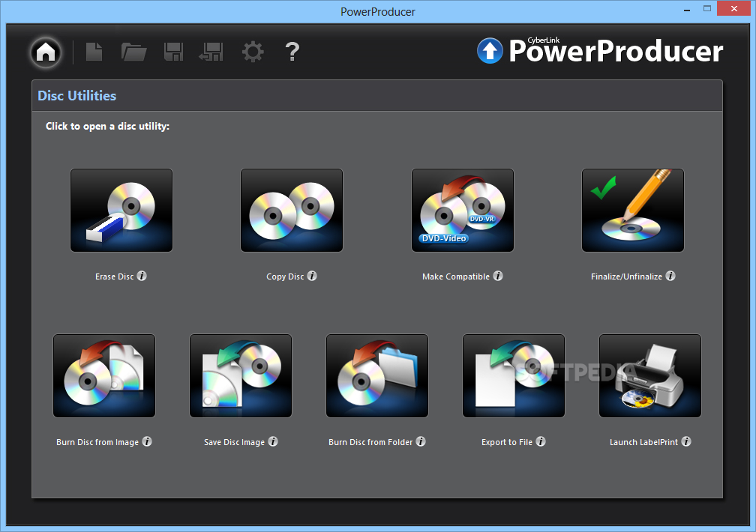The image size is (756, 532).
Task: Maximize the PowerProducer window
Action: [x=706, y=9]
